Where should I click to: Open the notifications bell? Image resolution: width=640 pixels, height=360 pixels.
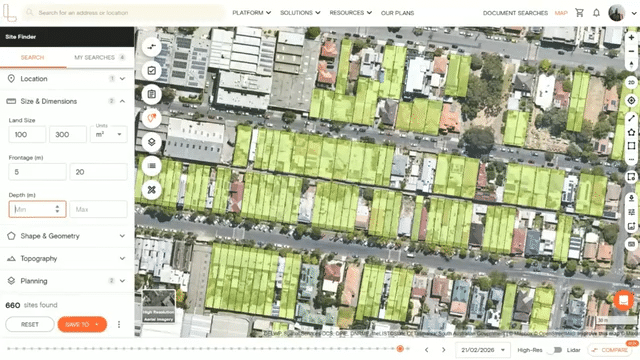tap(596, 13)
